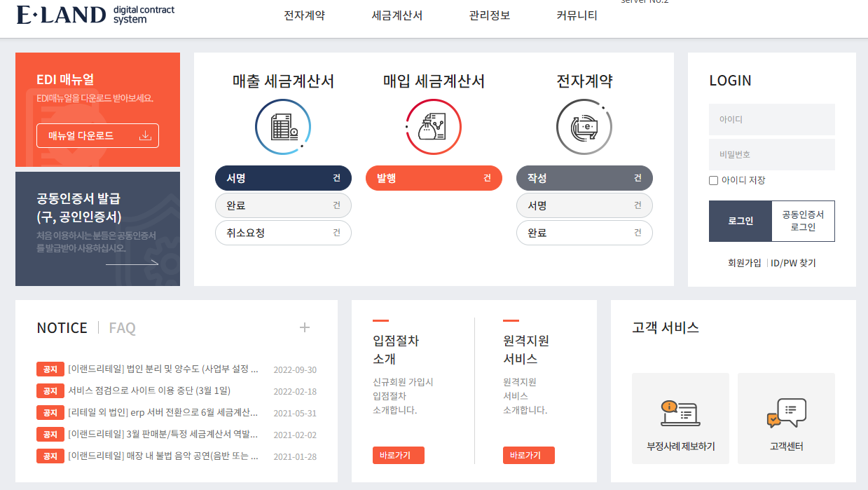
Task: Click the 로그인 button
Action: 740,220
